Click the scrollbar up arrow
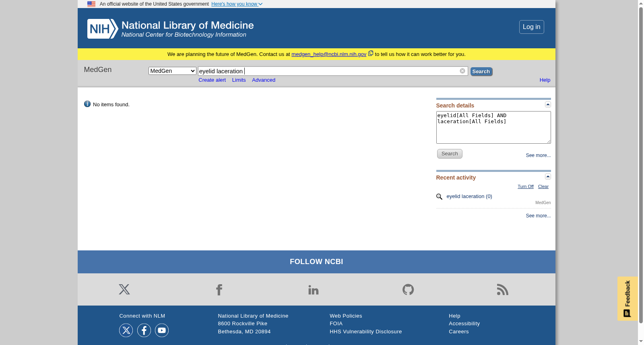The image size is (644, 345). [641, 3]
